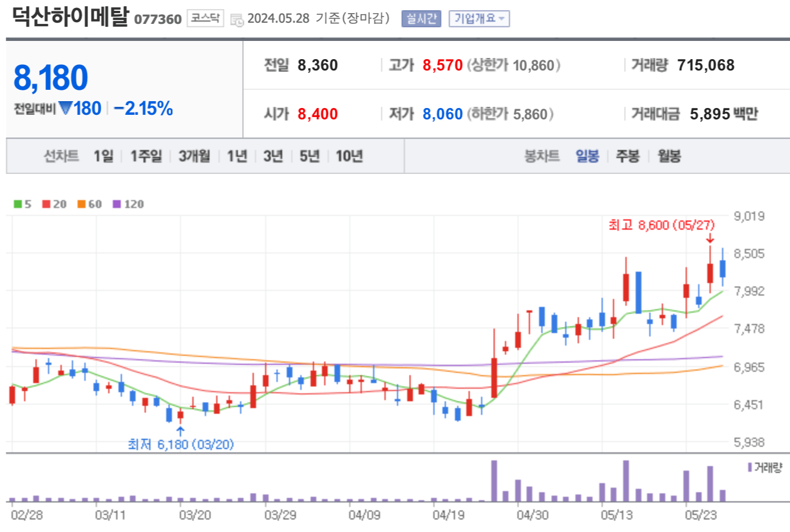The width and height of the screenshot is (790, 532).
Task: Click the 고가 value 8,570
Action: click(442, 65)
